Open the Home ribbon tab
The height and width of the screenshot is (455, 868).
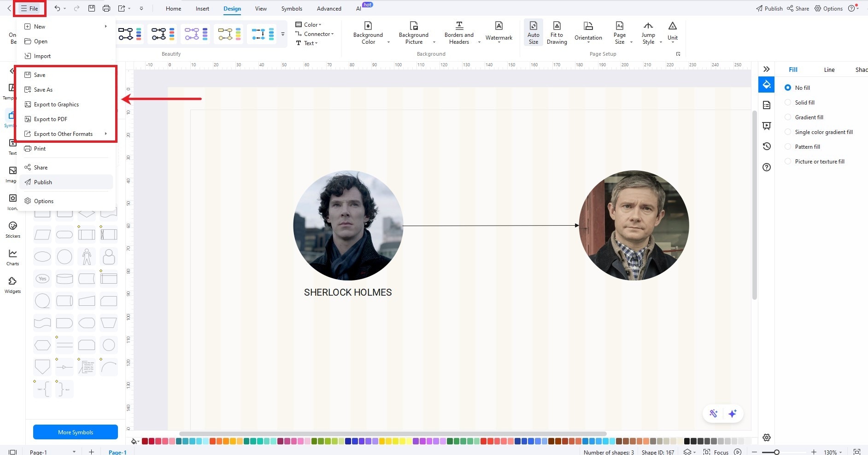(x=173, y=9)
